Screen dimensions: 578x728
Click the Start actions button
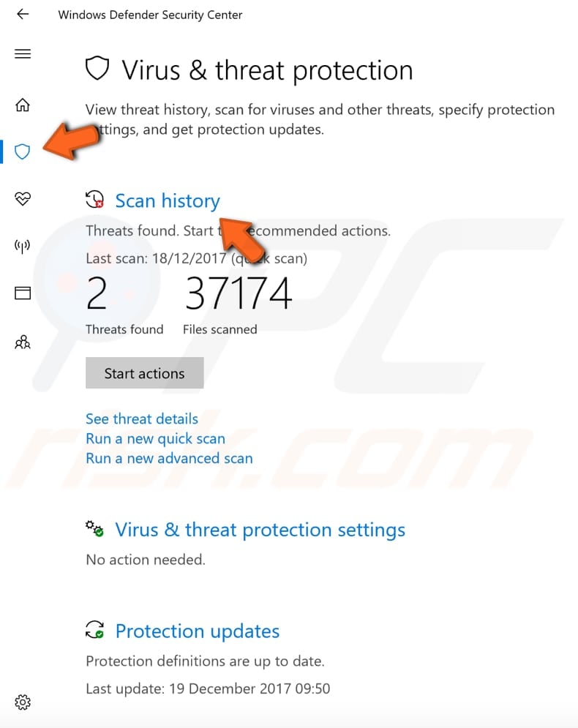pos(144,373)
